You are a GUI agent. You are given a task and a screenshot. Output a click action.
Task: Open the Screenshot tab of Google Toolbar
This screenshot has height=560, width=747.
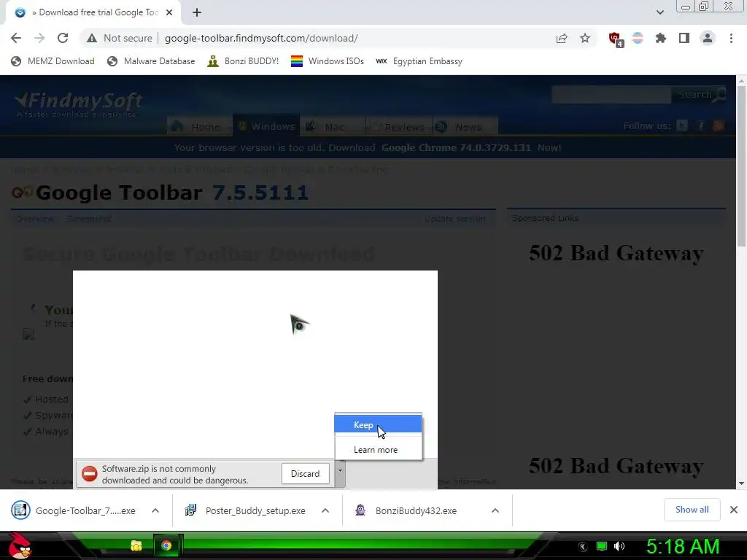point(89,219)
